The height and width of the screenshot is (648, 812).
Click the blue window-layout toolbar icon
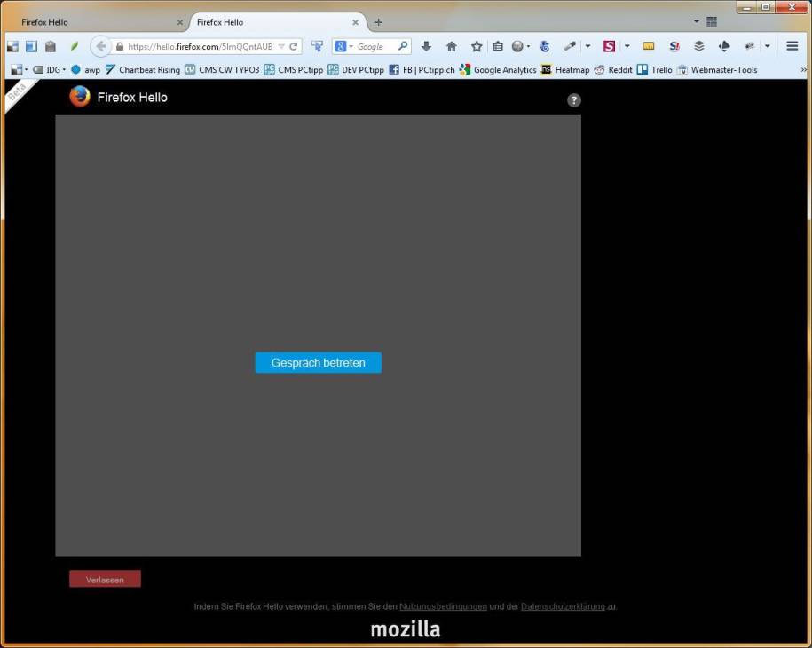pos(31,47)
